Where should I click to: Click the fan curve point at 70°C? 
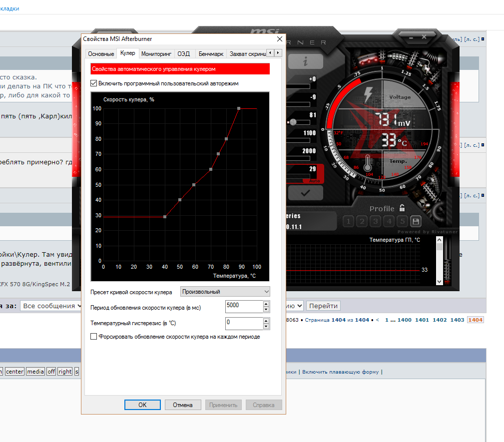(211, 169)
